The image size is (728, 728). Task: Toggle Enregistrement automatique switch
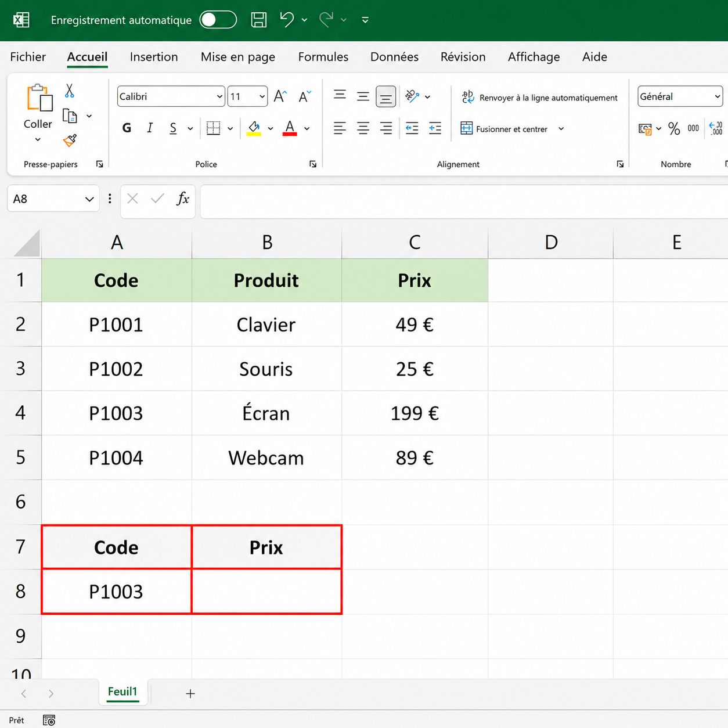[218, 20]
